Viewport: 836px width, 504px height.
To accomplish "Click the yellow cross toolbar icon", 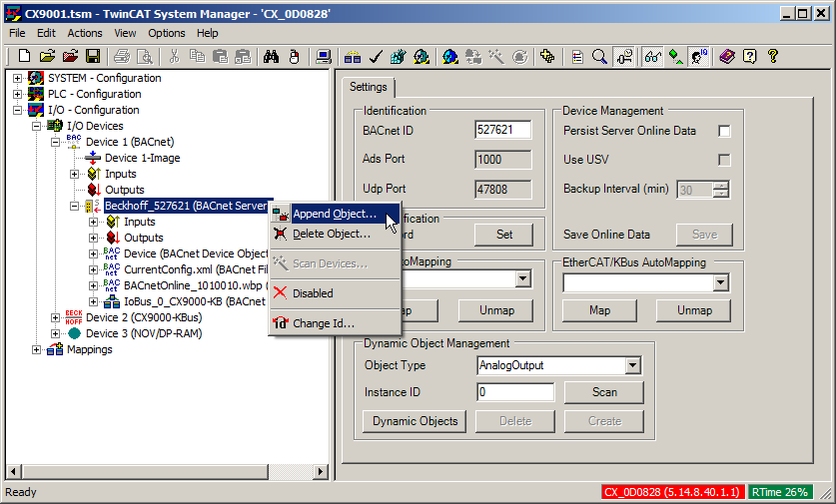I will pyautogui.click(x=547, y=56).
